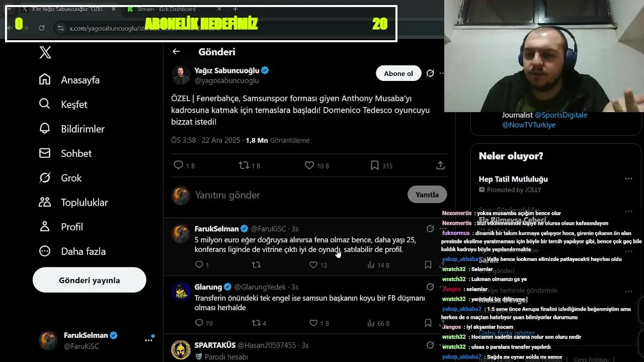Viewport: 644px width, 362px height.
Task: Expand Daha fazla menu in sidebar
Action: [x=72, y=251]
